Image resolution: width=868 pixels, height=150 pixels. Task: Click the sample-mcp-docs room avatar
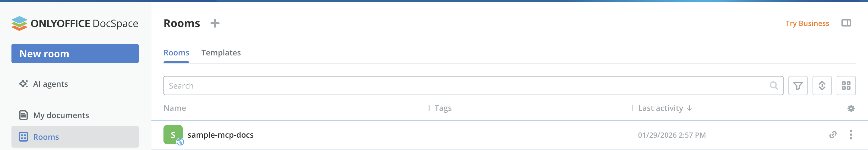coord(173,135)
